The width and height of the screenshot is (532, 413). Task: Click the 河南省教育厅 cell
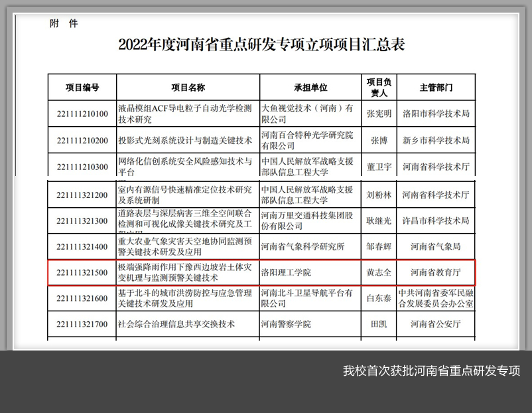click(436, 272)
